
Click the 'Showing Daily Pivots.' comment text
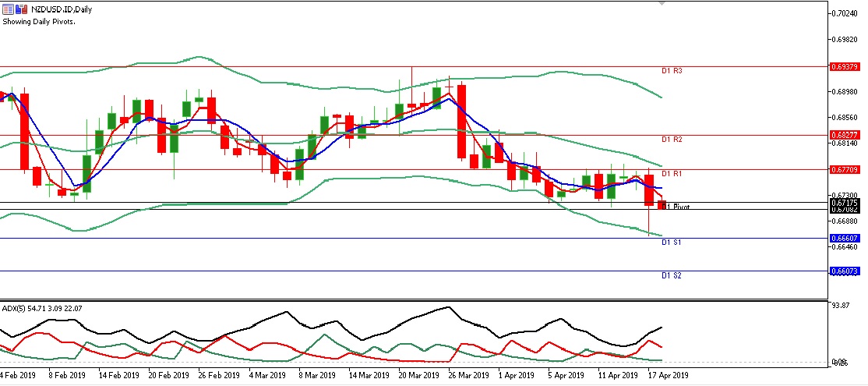pyautogui.click(x=39, y=22)
